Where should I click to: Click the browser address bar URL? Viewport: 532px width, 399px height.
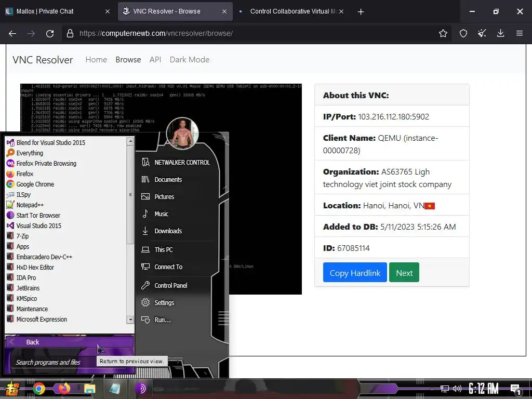coord(156,33)
